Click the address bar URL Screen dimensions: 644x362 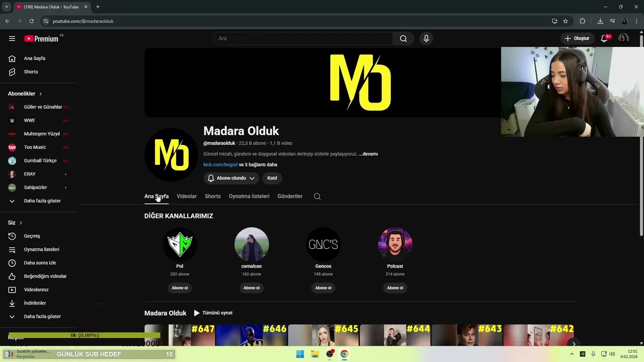tap(83, 21)
